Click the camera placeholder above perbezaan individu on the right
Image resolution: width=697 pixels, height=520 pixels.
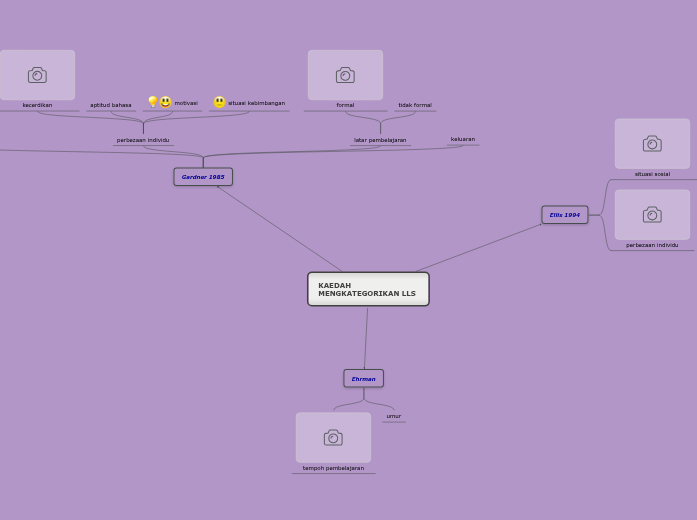pyautogui.click(x=652, y=215)
